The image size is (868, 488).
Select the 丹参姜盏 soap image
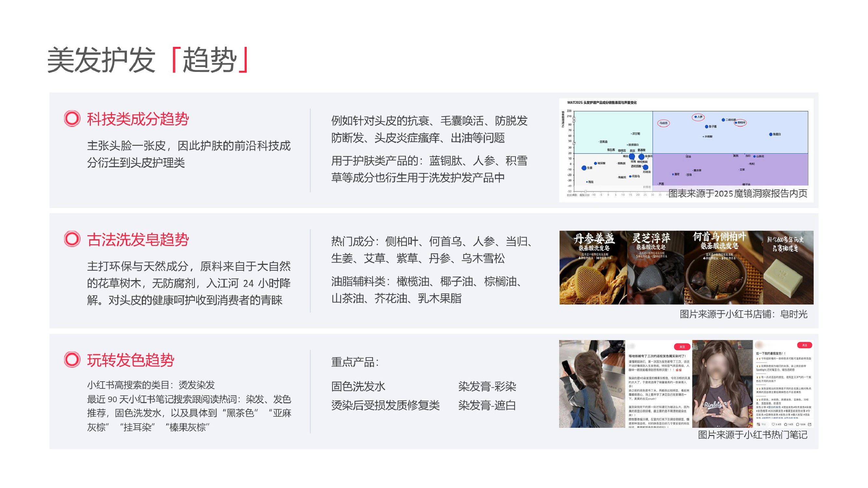[593, 268]
